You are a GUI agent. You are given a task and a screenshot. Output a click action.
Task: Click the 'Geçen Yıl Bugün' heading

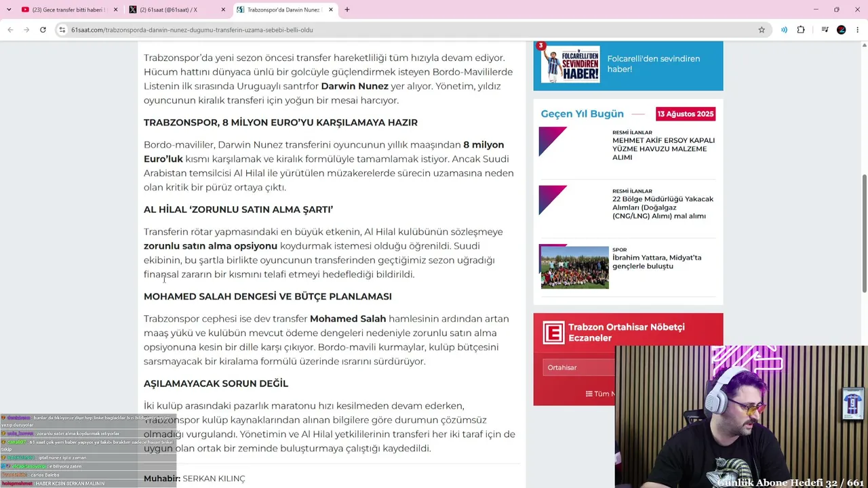click(x=582, y=114)
